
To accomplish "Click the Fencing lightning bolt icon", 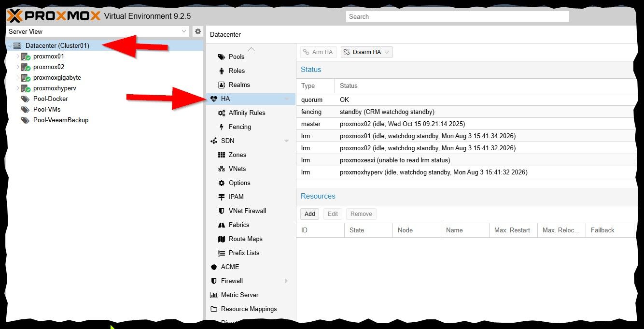I will 222,127.
